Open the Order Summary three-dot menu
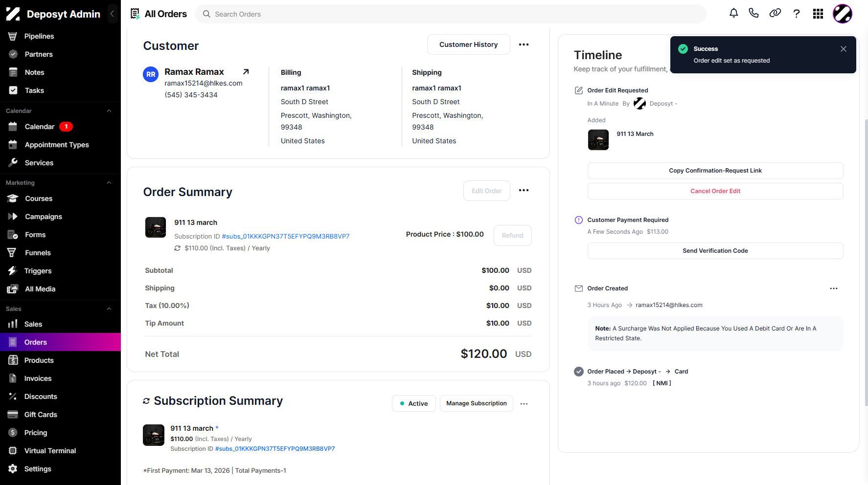Screen dimensions: 868x485 [x=524, y=190]
